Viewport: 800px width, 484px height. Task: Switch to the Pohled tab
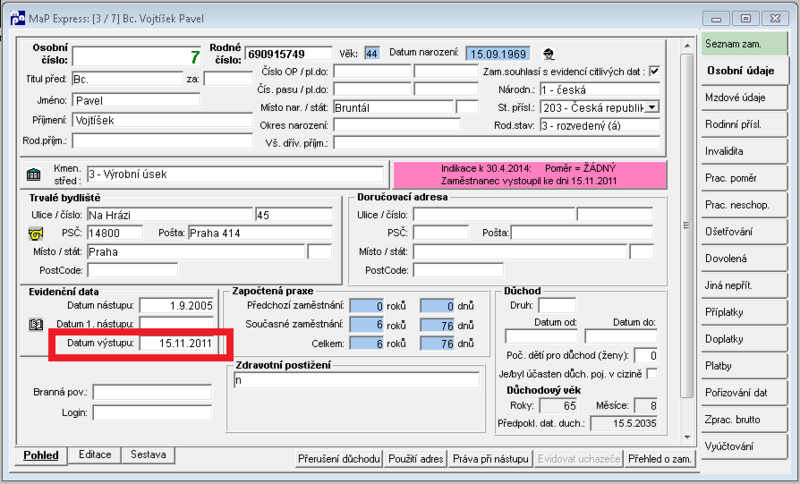tap(41, 455)
